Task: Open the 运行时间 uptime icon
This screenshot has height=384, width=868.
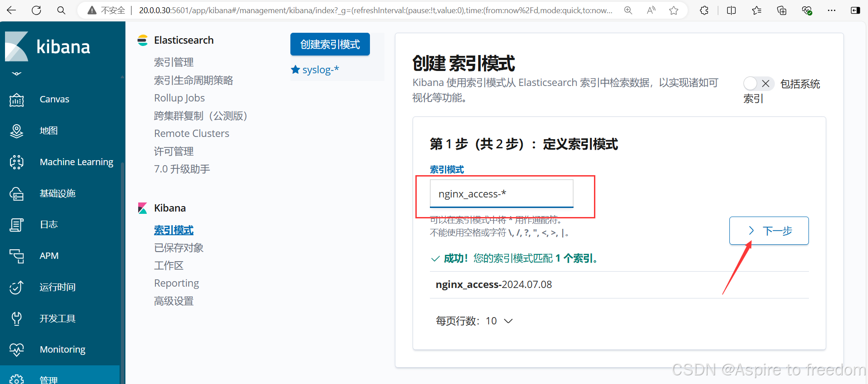Action: click(x=17, y=287)
